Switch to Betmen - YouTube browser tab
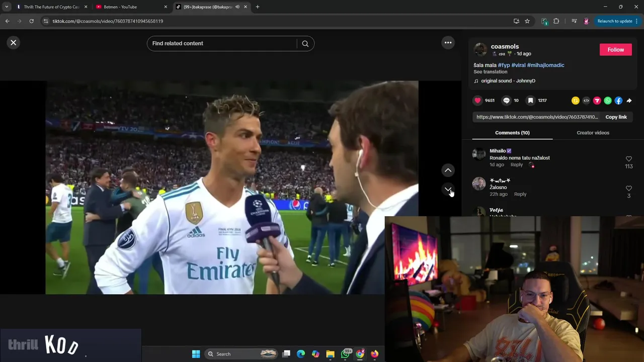The image size is (644, 362). (128, 7)
